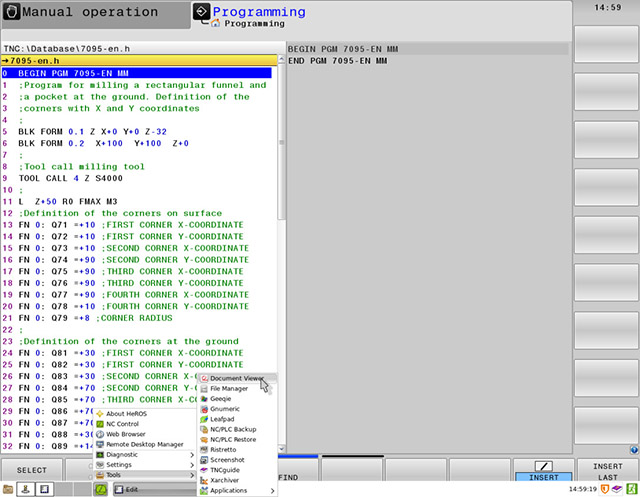Launch File Manager from the Tools submenu
This screenshot has height=497, width=640.
coord(228,388)
